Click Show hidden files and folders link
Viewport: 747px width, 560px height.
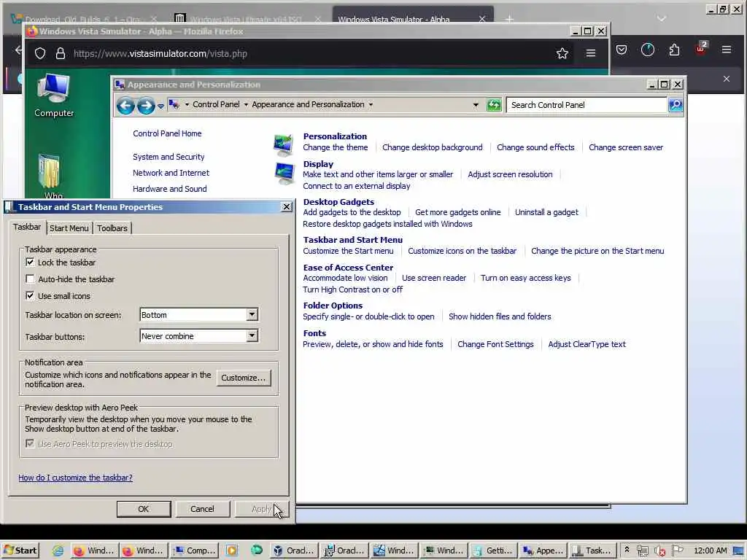click(500, 316)
